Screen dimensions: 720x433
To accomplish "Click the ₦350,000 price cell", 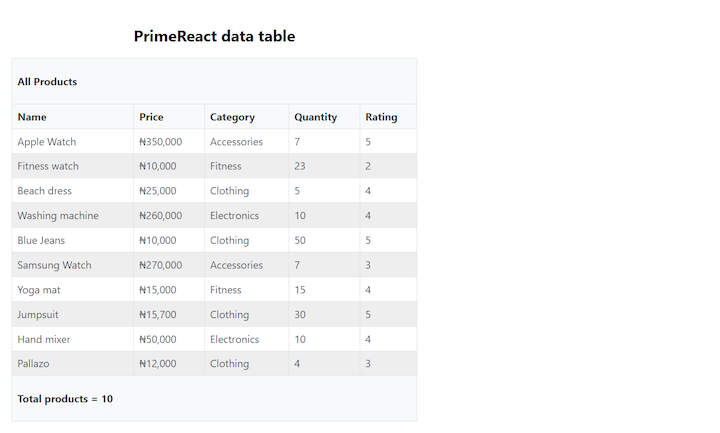I will (160, 142).
